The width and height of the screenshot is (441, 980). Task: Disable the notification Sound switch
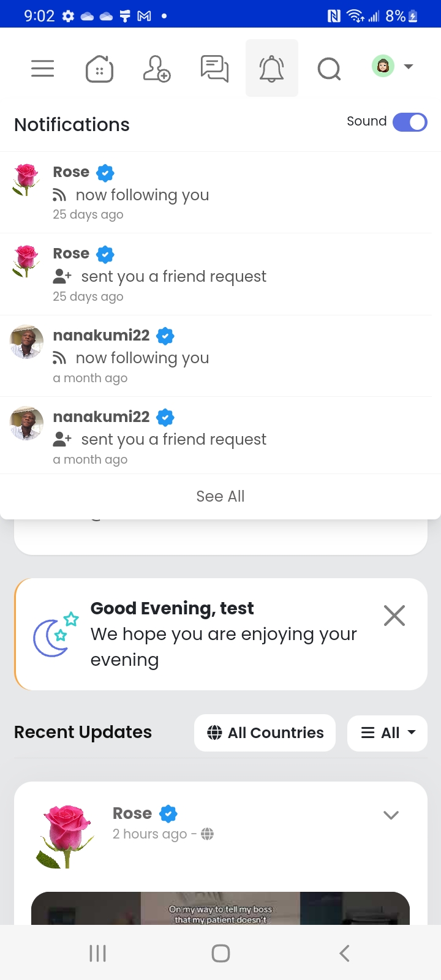point(409,123)
